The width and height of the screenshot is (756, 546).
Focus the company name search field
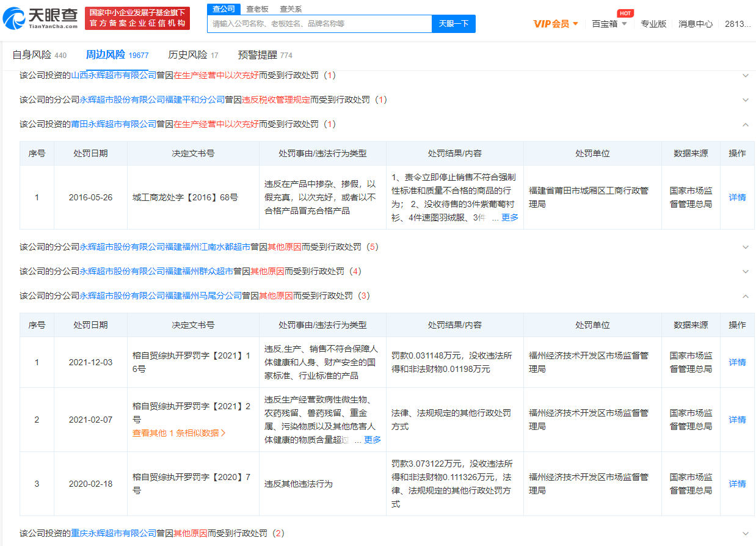[320, 24]
